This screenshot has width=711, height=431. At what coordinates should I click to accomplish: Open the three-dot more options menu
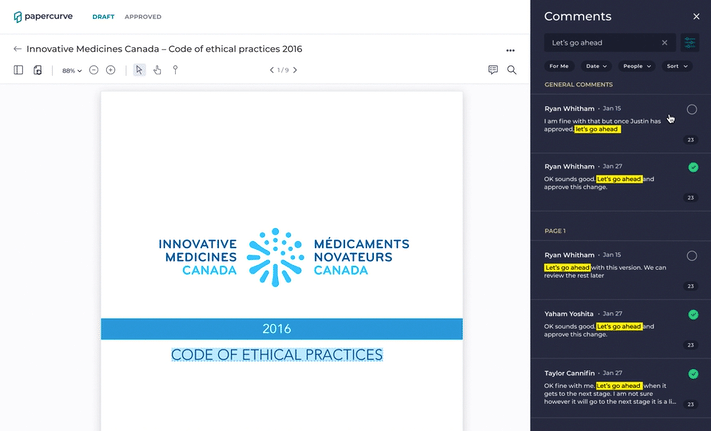tap(511, 50)
